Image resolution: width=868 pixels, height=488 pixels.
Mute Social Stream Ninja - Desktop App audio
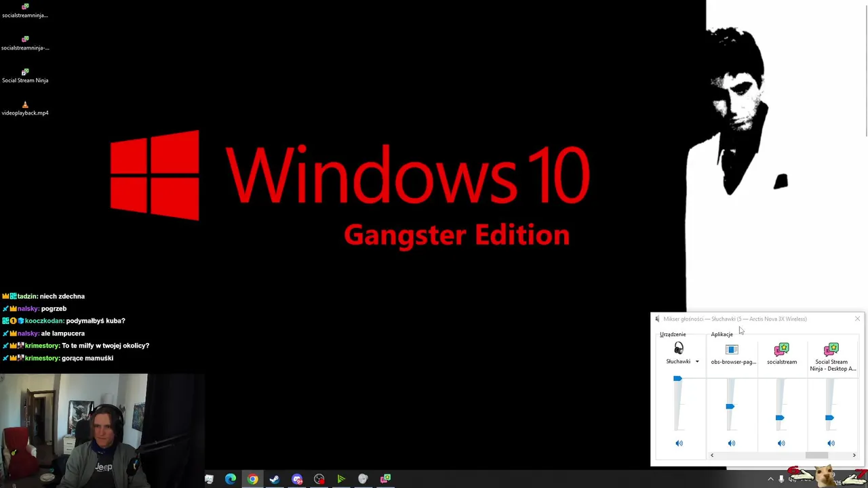[831, 443]
